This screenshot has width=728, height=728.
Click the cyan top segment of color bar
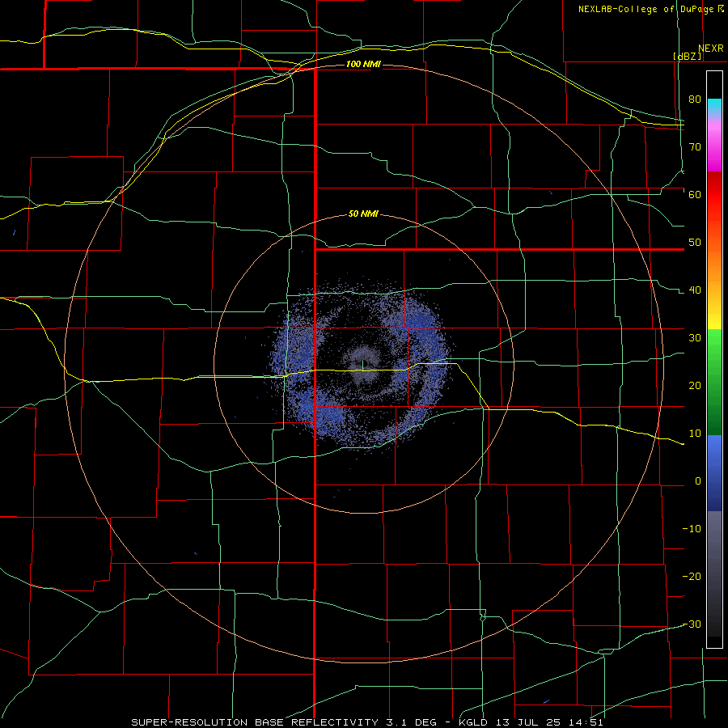coord(714,107)
